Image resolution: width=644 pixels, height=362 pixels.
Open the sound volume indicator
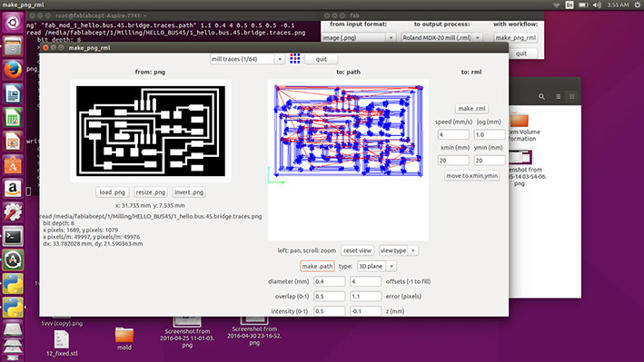tap(597, 5)
